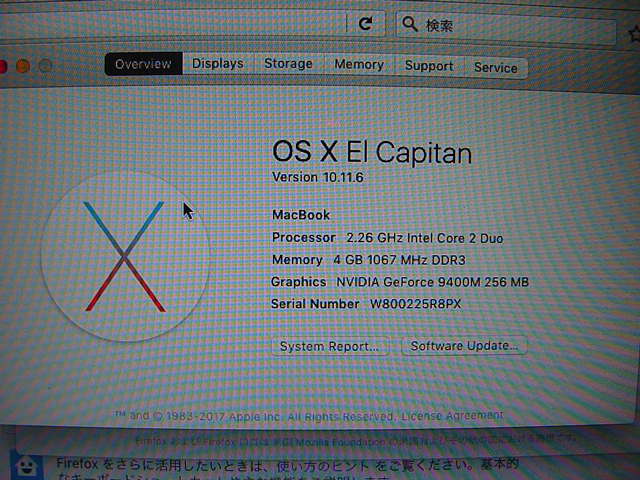Select graphics value NVIDIA GeForce 9400M
Screen dimensions: 640x480
tap(432, 282)
